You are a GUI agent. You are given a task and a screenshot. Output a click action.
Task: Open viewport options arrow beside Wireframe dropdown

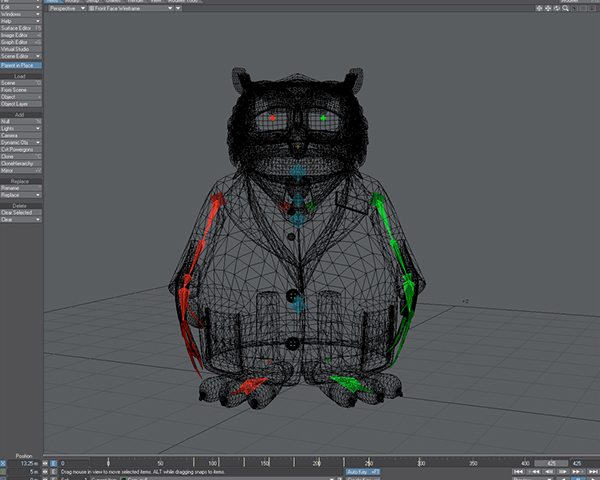point(178,8)
